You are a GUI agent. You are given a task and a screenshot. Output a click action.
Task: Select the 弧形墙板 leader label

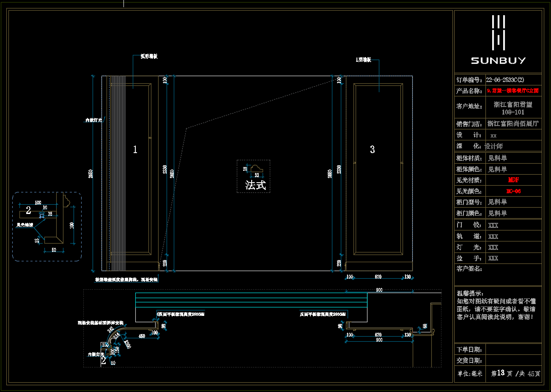[x=149, y=56]
